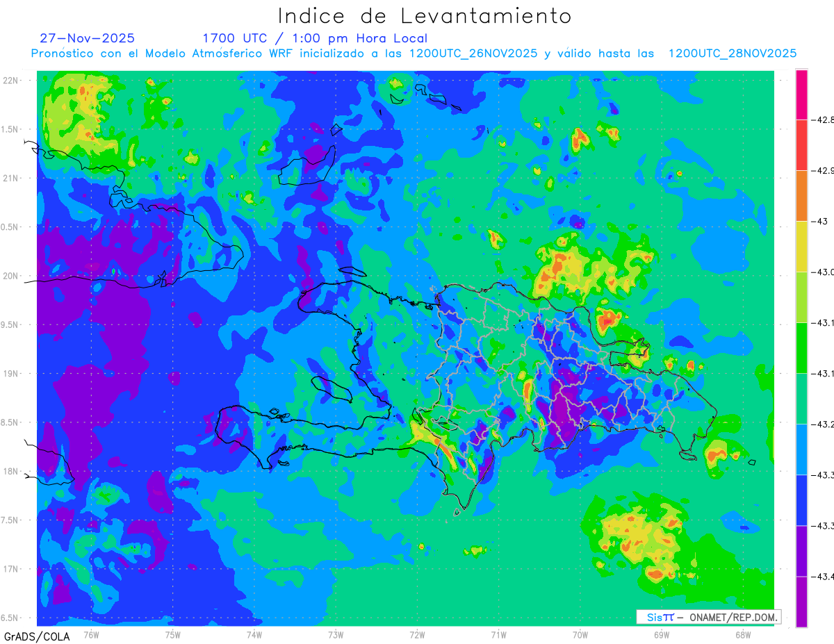Click the '-43.4' color bar value
Screen dimensions: 834x644
point(824,577)
